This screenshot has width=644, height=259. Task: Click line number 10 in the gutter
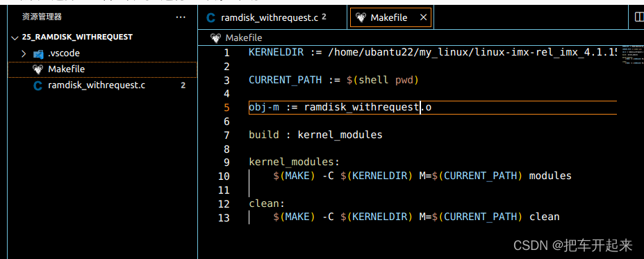[224, 176]
